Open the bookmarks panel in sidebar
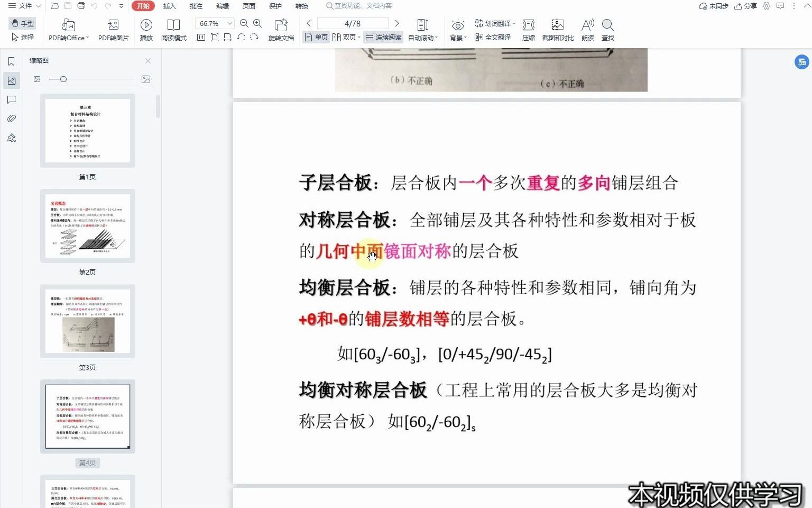Viewport: 812px width, 508px height. click(11, 61)
